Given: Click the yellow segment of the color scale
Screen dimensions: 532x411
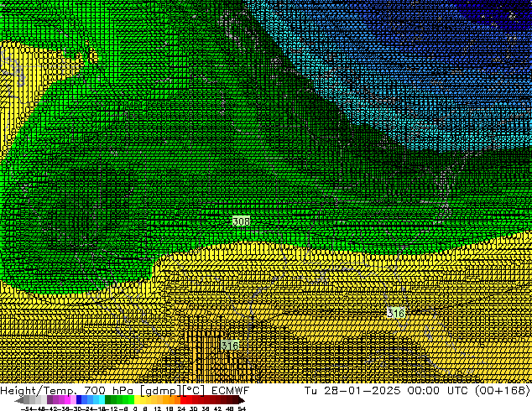Looking at the screenshot, I should [137, 400].
